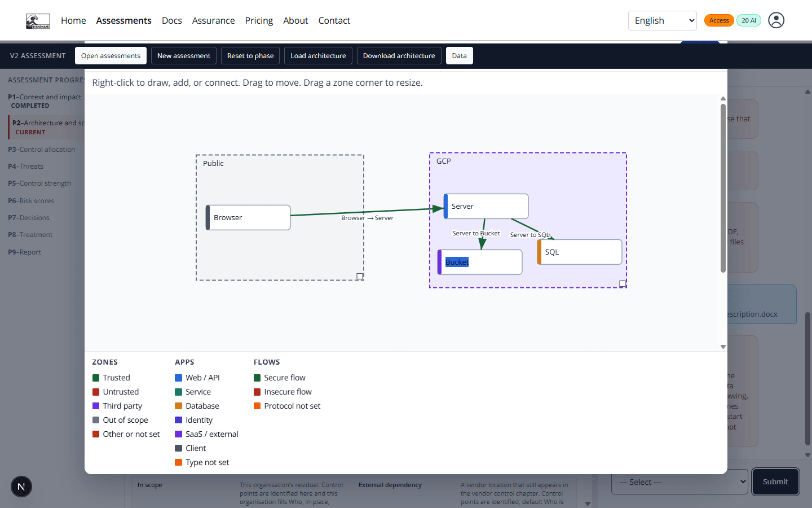Select the Server to SQL flow label
The height and width of the screenshot is (508, 812).
point(529,235)
